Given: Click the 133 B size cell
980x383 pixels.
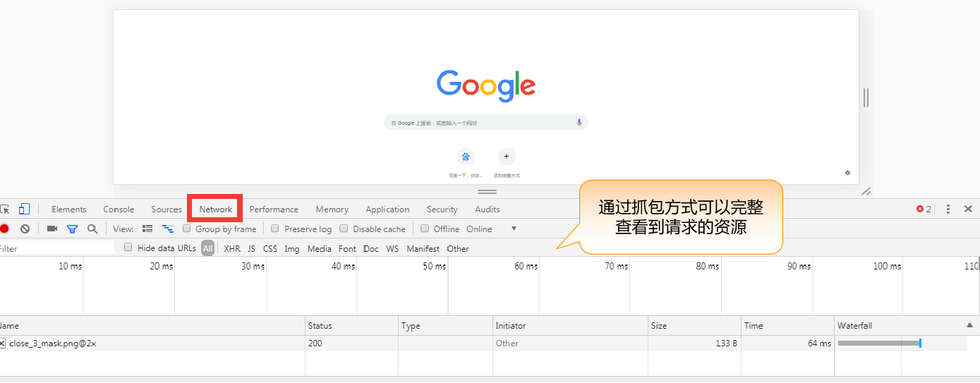Looking at the screenshot, I should click(x=694, y=344).
